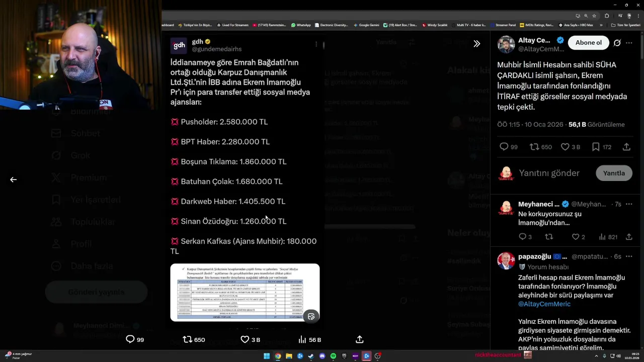
Task: Open volume control in system tray
Action: [x=619, y=356]
